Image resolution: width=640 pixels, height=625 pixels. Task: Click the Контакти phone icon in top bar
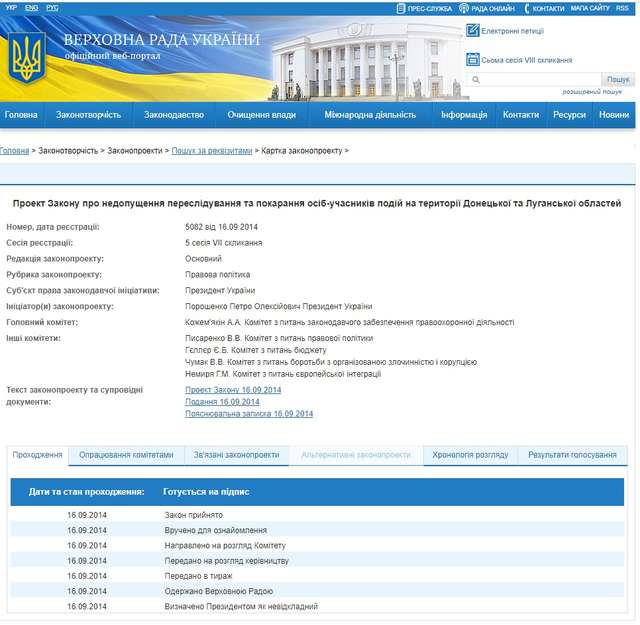525,8
